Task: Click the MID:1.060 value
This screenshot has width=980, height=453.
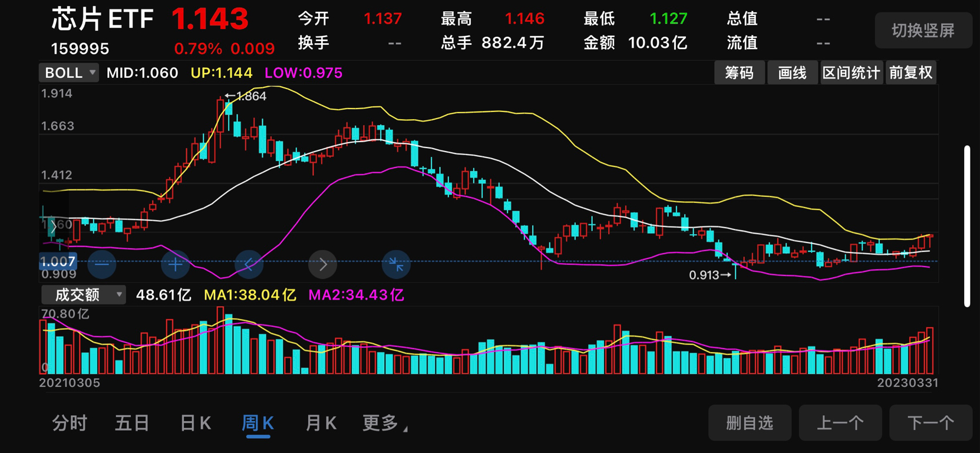Action: click(142, 73)
